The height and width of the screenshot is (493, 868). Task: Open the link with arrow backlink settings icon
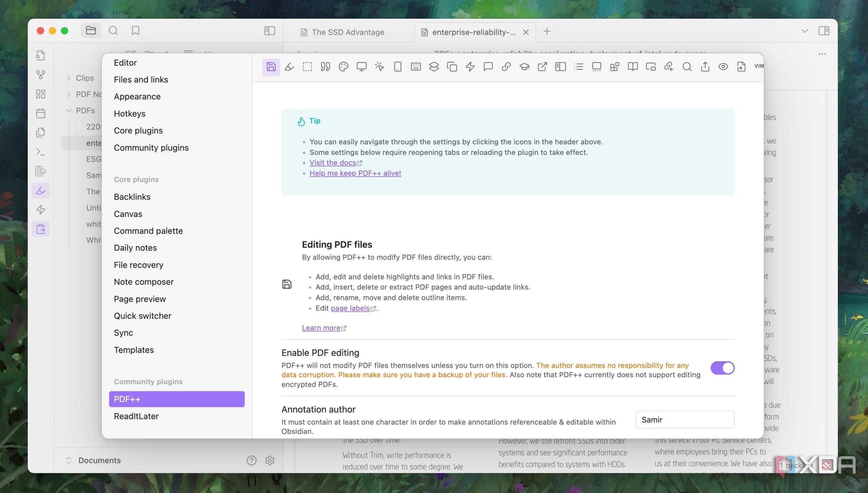point(669,67)
